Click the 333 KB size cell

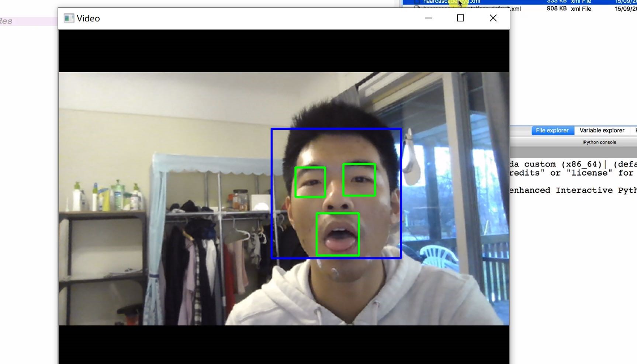pyautogui.click(x=556, y=1)
